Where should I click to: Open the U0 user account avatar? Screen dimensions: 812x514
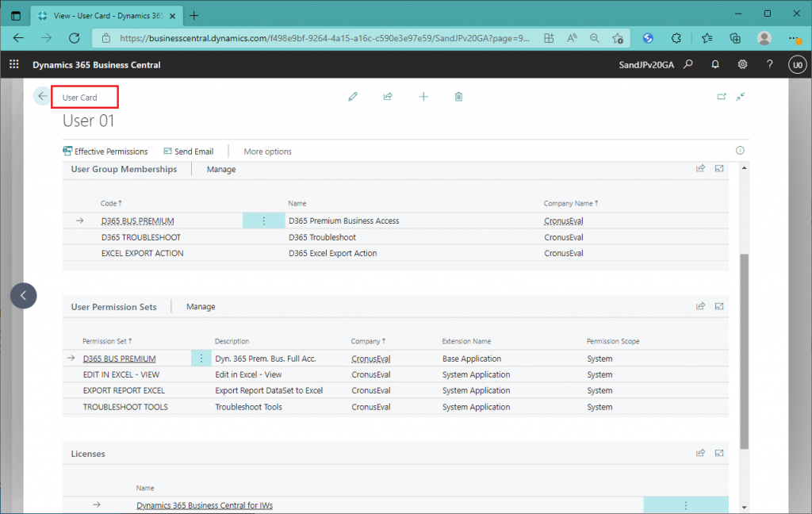click(798, 65)
